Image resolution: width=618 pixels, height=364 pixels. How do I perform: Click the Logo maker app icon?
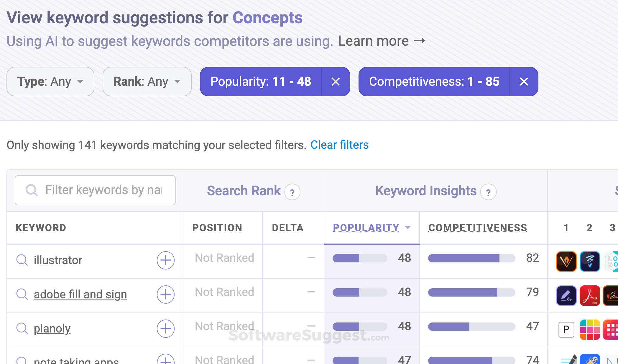613,261
